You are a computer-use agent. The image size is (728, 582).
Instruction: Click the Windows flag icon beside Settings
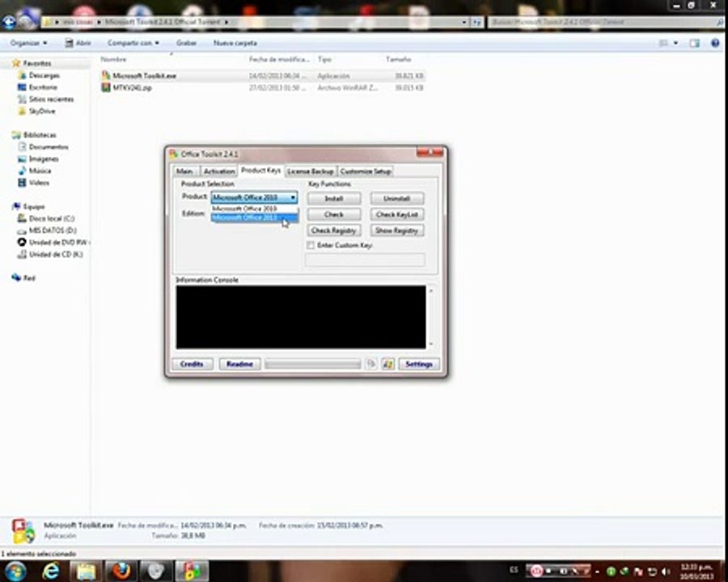pos(388,364)
